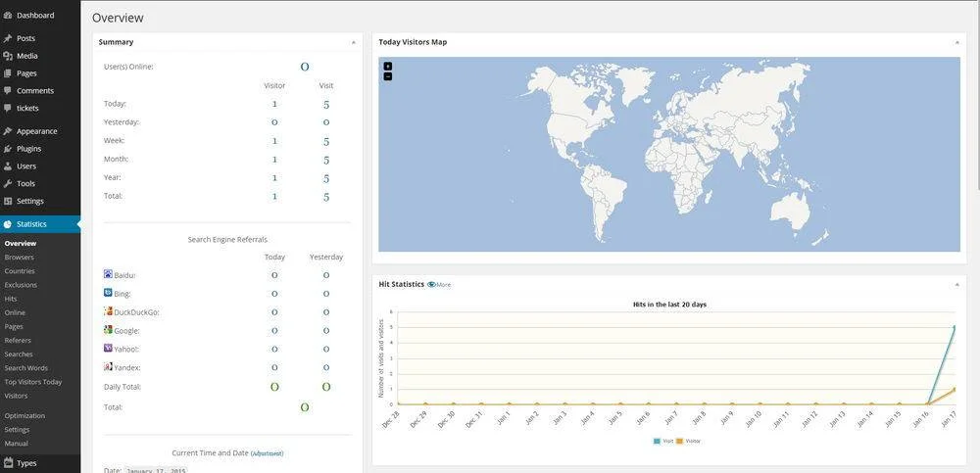
Task: Click the Tools wrench icon
Action: pos(8,183)
